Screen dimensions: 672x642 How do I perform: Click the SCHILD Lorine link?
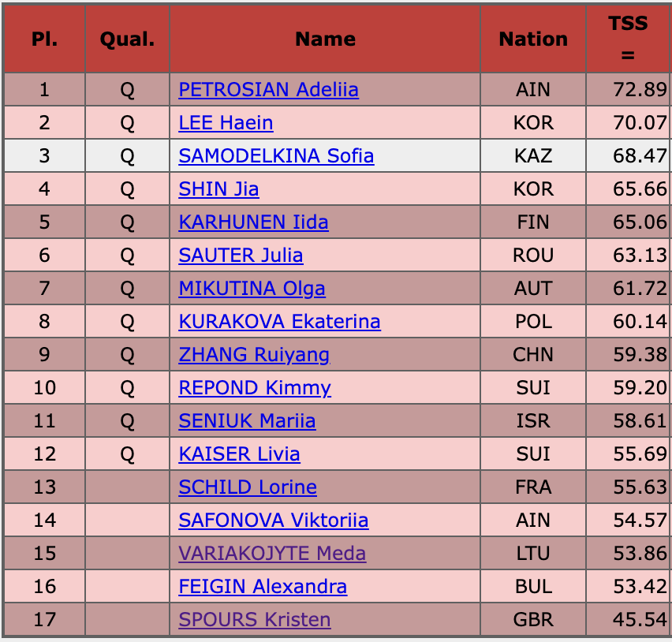(x=248, y=487)
